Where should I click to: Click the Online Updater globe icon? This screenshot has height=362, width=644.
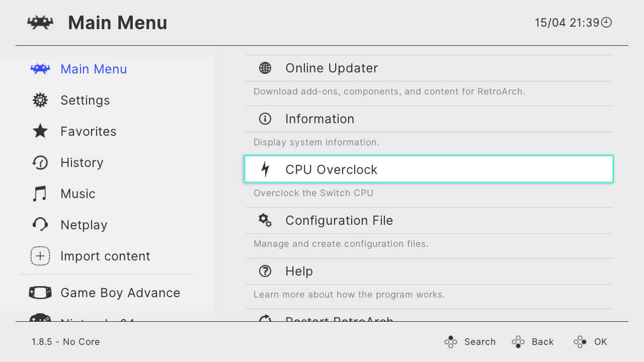coord(265,68)
